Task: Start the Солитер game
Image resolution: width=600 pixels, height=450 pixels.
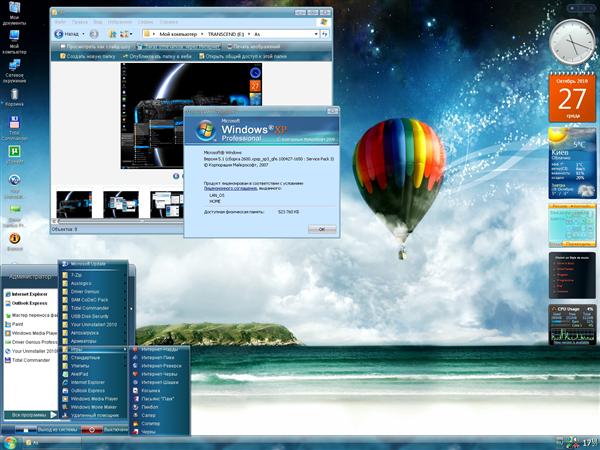Action: 161,424
